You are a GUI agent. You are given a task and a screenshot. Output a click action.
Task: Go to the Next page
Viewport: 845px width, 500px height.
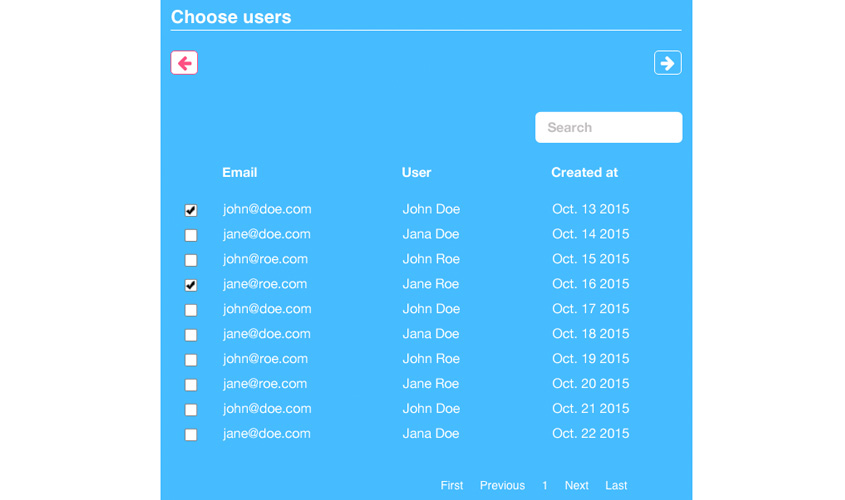[576, 485]
